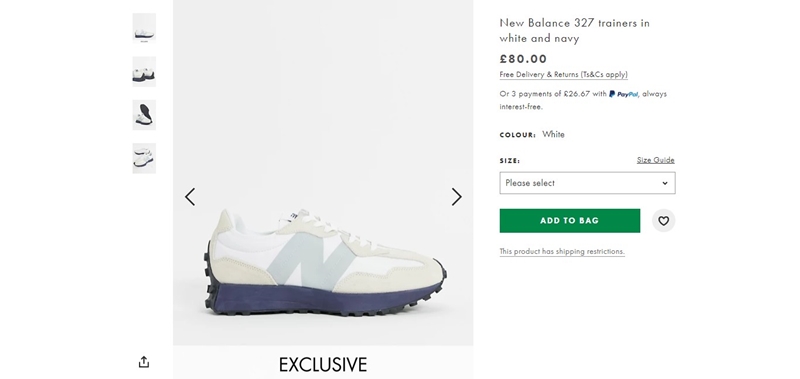This screenshot has width=800, height=379.
Task: Expand size options via the chevron arrow
Action: point(665,183)
